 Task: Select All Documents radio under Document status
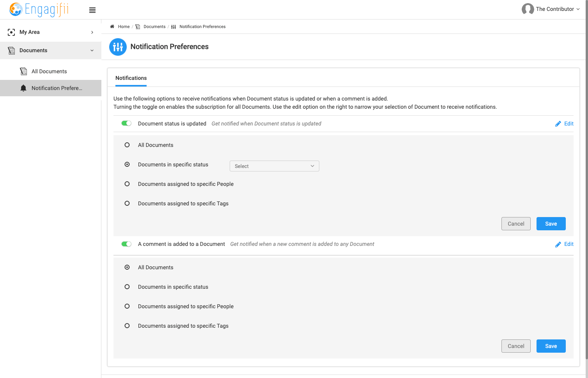click(127, 145)
